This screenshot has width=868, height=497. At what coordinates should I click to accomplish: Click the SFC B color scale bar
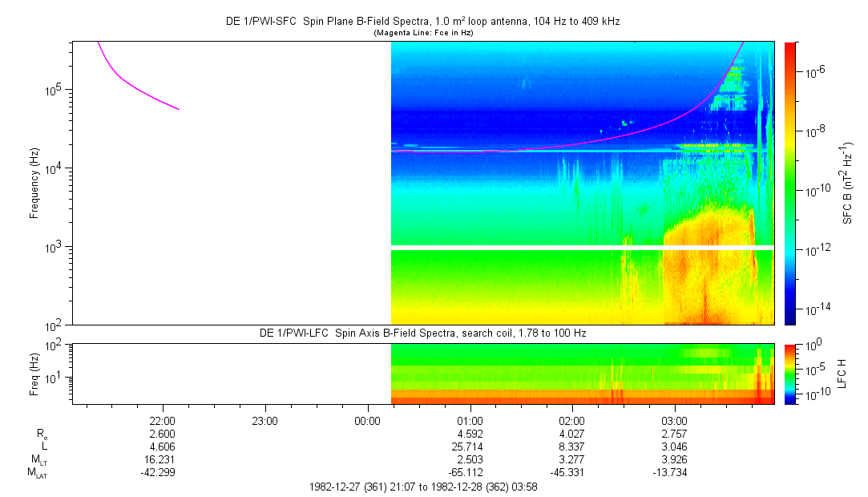tap(790, 184)
